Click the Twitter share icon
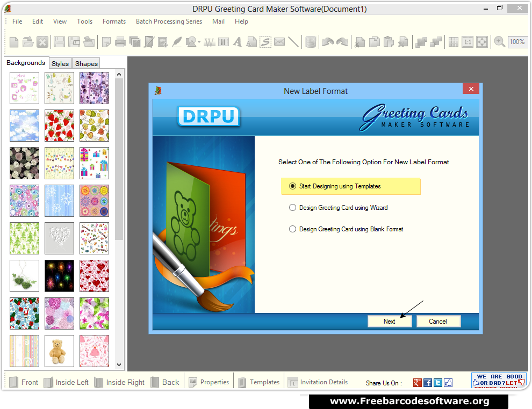Screen dimensions: 532x409 [437, 383]
